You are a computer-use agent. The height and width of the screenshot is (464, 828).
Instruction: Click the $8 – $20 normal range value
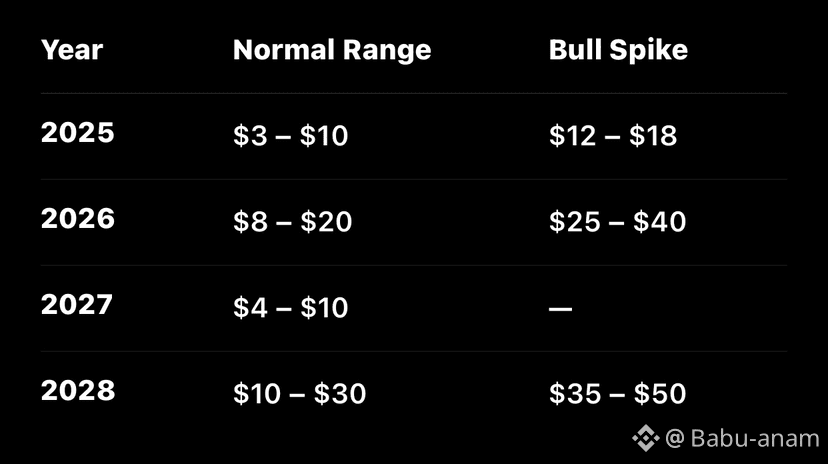pos(292,222)
